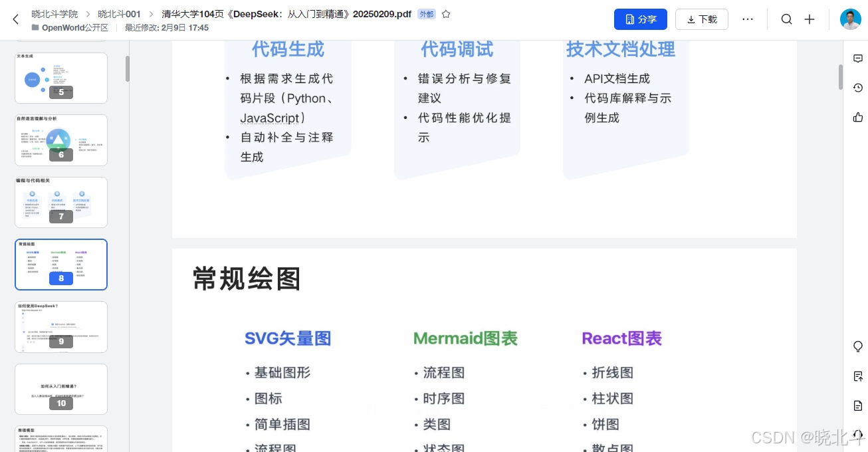Click the 饼图 list item
Viewport: 868px width, 452px height.
coord(605,424)
